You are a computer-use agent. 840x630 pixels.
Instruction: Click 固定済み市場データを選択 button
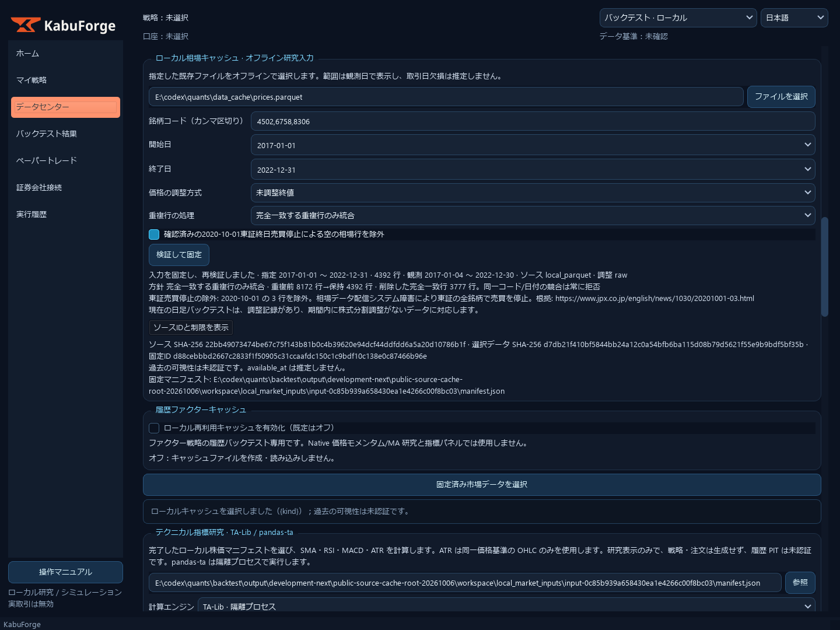[x=482, y=485]
